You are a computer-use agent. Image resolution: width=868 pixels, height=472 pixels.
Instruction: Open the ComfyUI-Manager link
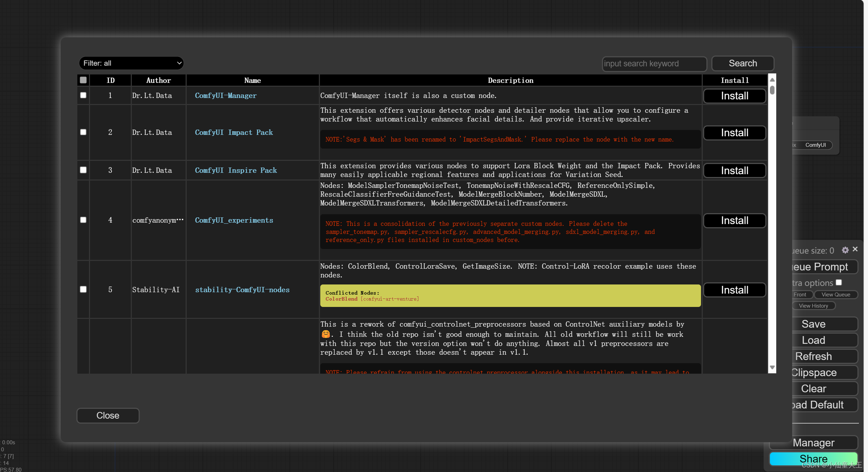click(226, 96)
